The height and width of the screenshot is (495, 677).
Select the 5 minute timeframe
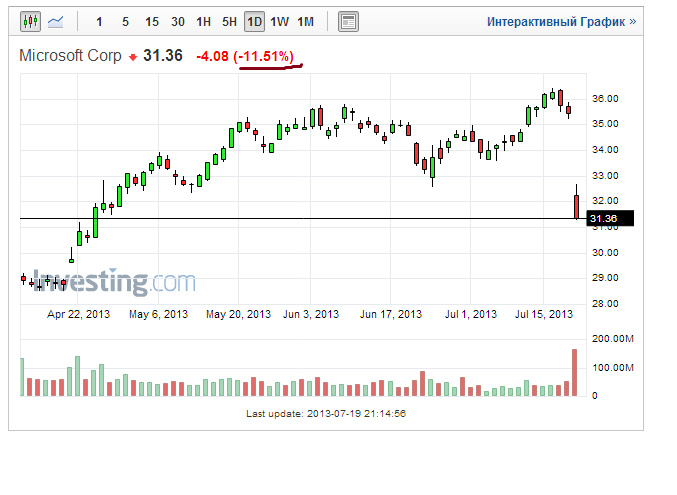[125, 22]
